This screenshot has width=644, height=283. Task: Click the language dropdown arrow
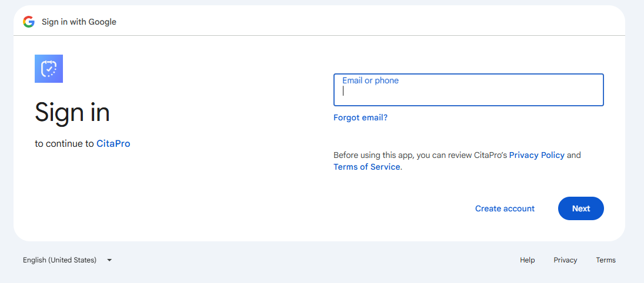(x=109, y=260)
